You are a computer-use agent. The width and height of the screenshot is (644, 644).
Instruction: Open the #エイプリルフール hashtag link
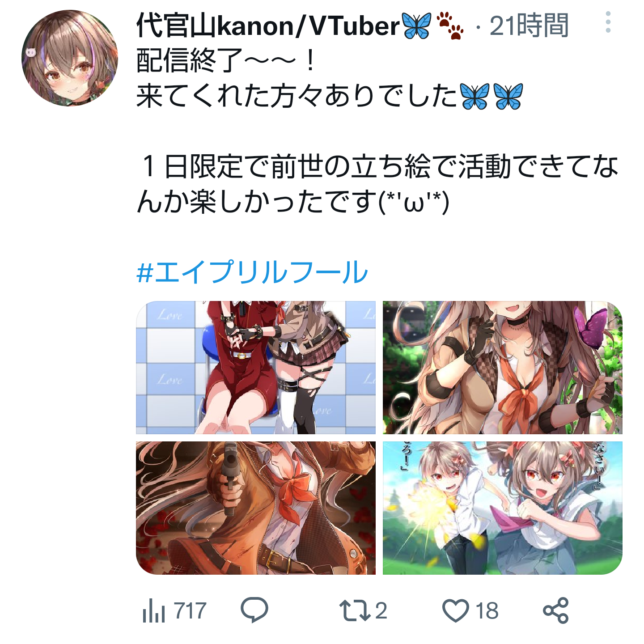click(x=252, y=272)
